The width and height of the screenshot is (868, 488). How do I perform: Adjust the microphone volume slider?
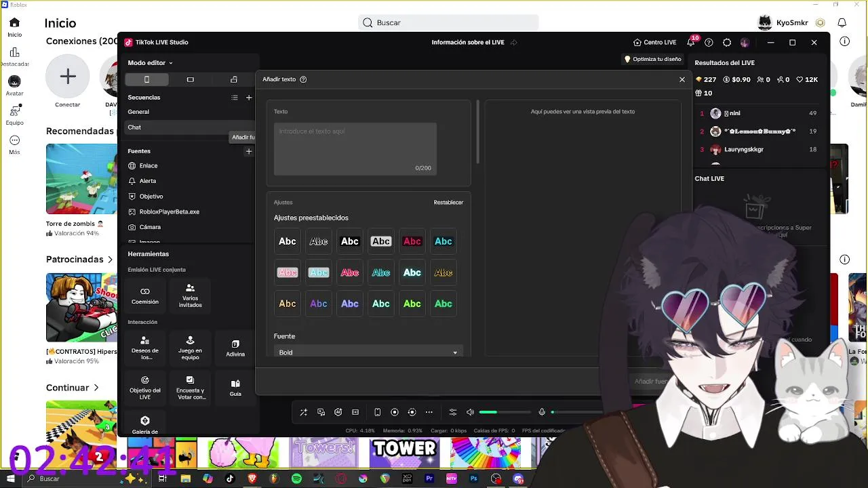[x=576, y=412]
